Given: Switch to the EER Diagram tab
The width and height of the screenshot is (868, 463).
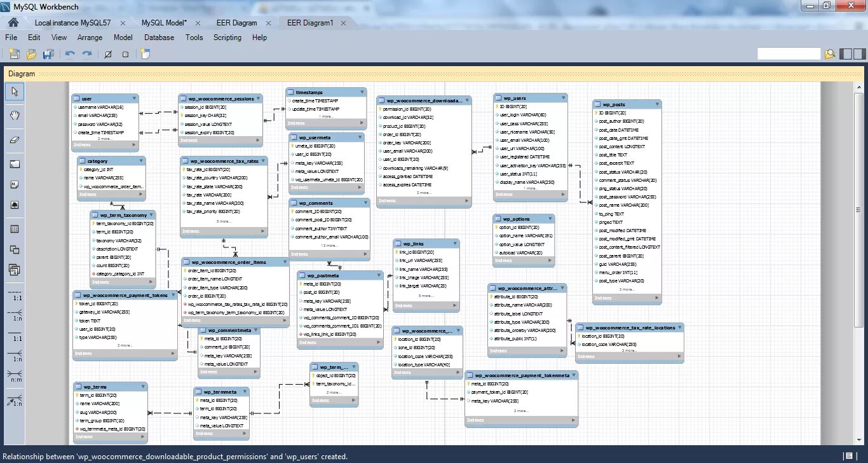Looking at the screenshot, I should 237,23.
